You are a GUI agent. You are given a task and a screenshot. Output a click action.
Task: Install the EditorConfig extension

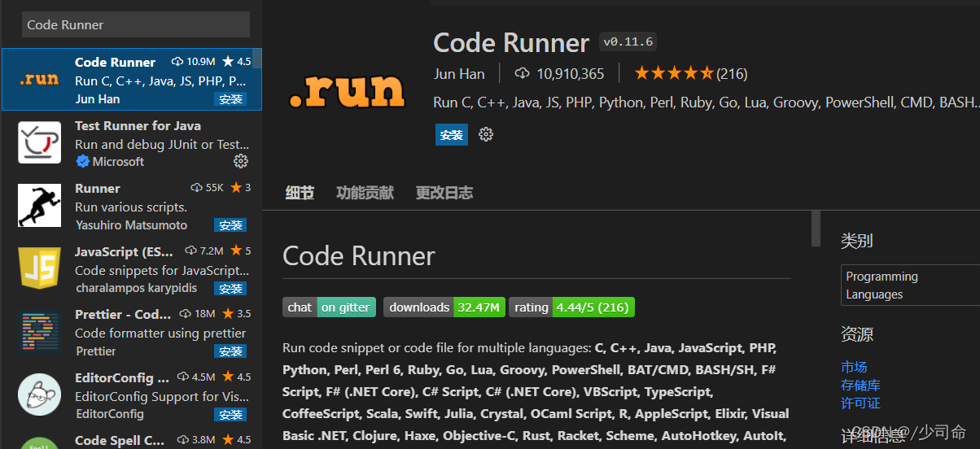tap(230, 414)
